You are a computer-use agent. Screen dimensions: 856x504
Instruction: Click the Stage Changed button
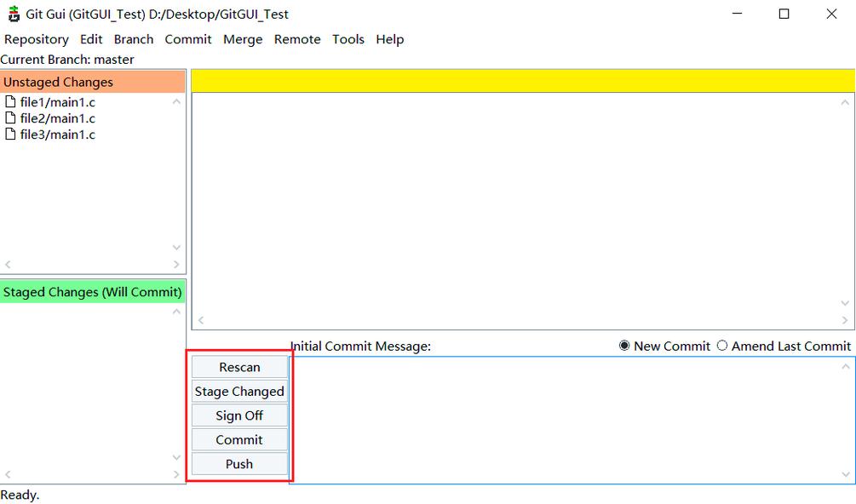click(x=239, y=391)
